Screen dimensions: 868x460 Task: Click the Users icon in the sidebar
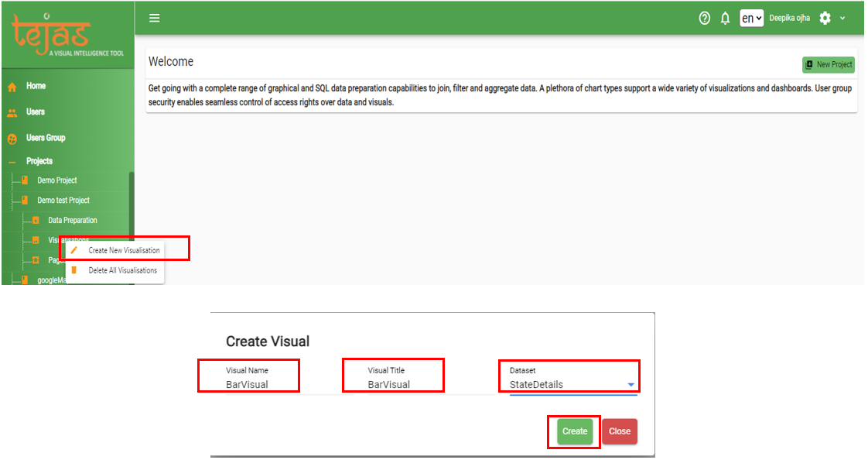tap(14, 112)
